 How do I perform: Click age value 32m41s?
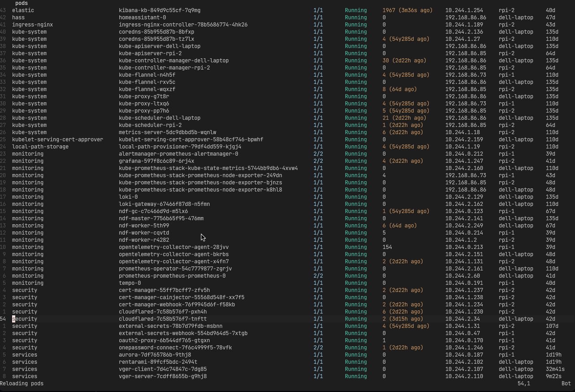point(555,369)
